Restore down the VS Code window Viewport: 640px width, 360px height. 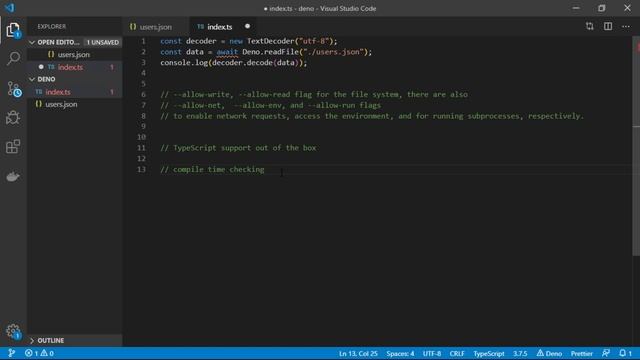click(602, 8)
